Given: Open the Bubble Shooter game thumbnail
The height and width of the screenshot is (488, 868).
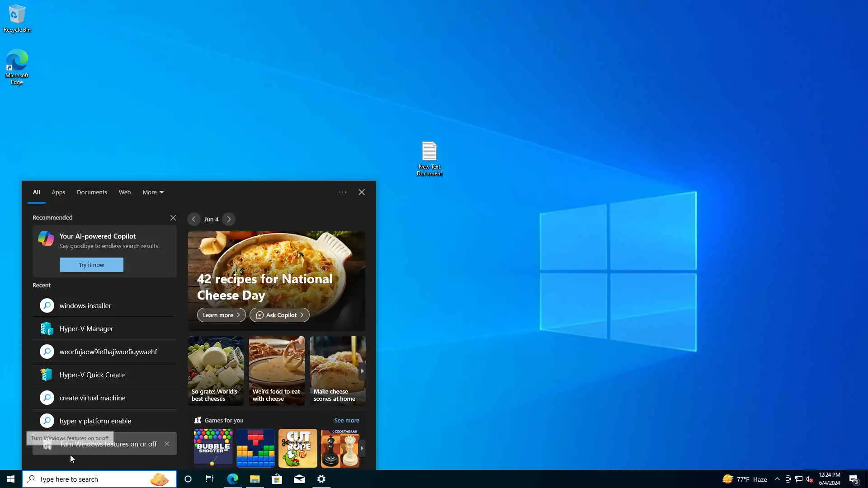Looking at the screenshot, I should pos(213,448).
